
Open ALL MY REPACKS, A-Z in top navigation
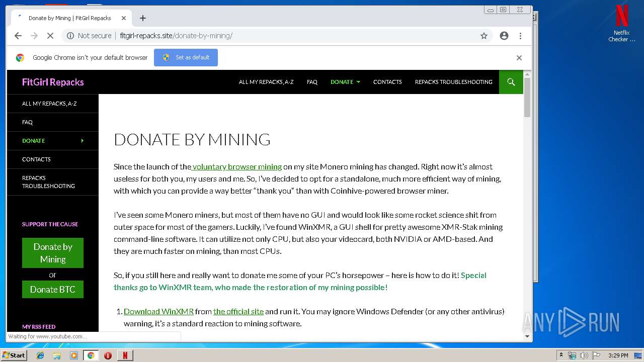point(266,82)
